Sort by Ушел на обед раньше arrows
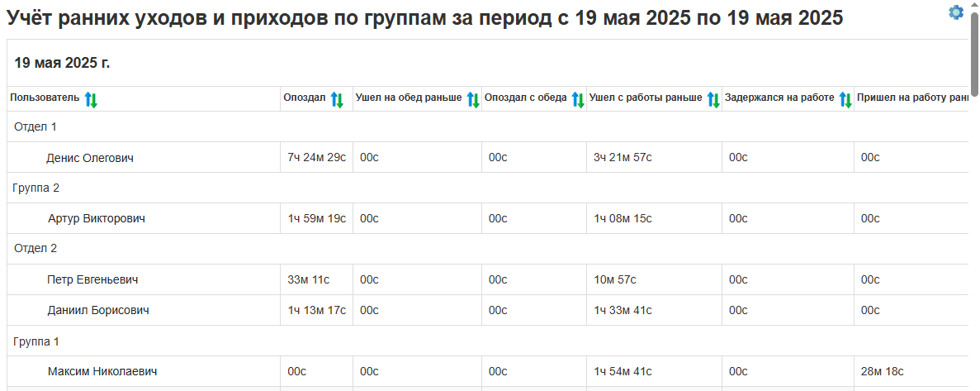Viewport: 980px width, 391px height. (473, 100)
